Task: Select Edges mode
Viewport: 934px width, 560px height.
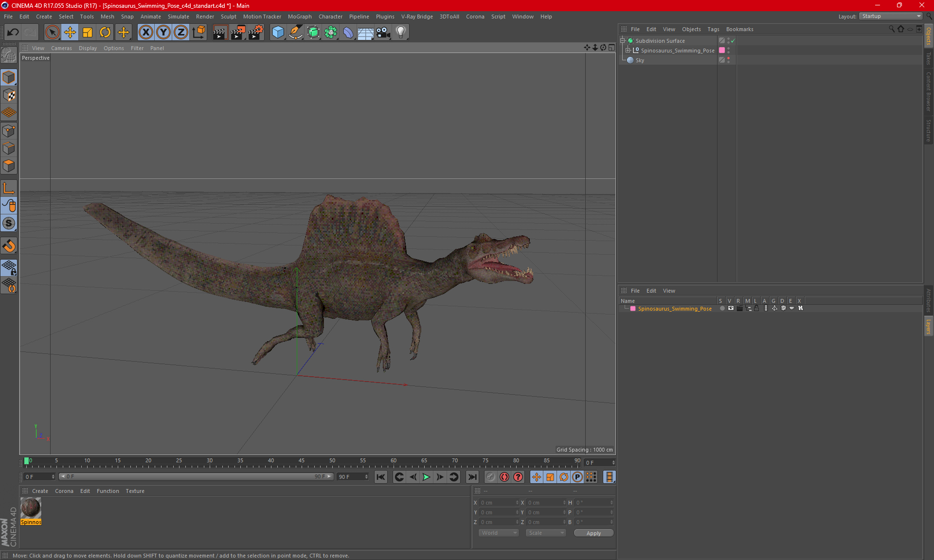Action: [x=9, y=148]
